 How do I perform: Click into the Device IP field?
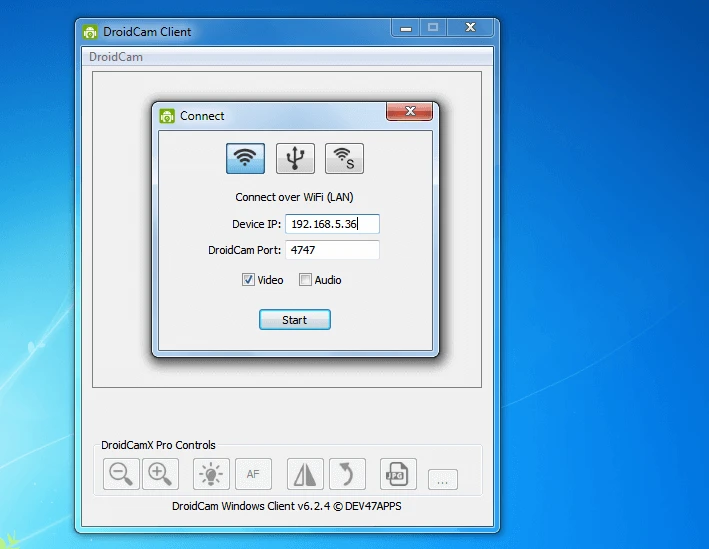click(332, 224)
